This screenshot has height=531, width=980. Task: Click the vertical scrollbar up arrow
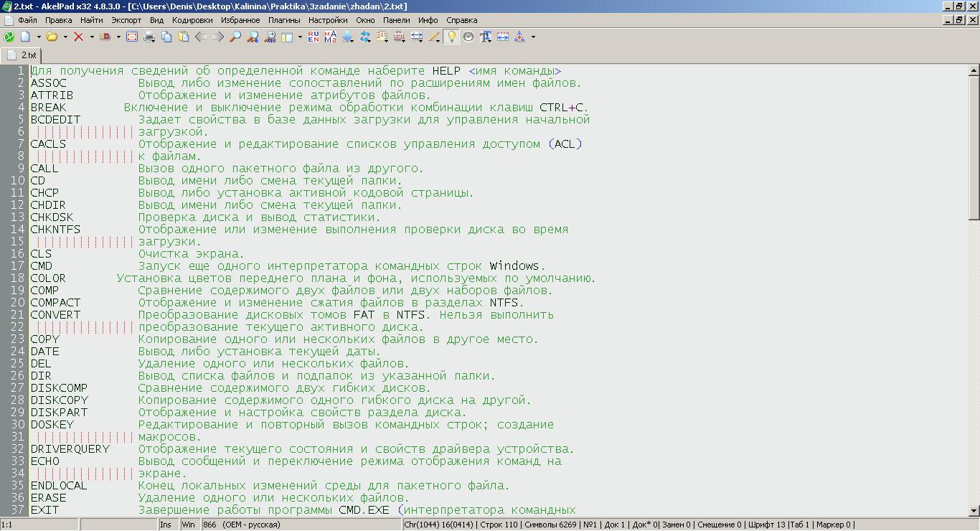coord(974,70)
